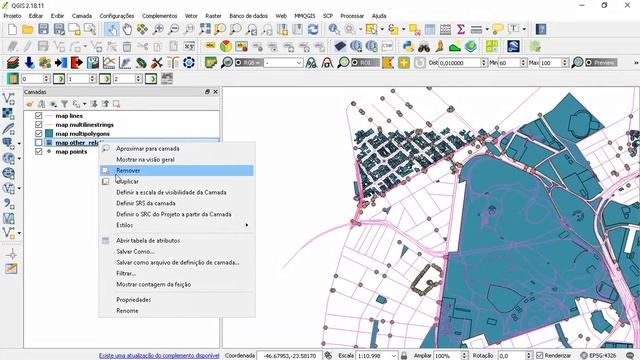The height and width of the screenshot is (360, 640).
Task: Select the Zoom In magnifier tool
Action: (x=158, y=29)
